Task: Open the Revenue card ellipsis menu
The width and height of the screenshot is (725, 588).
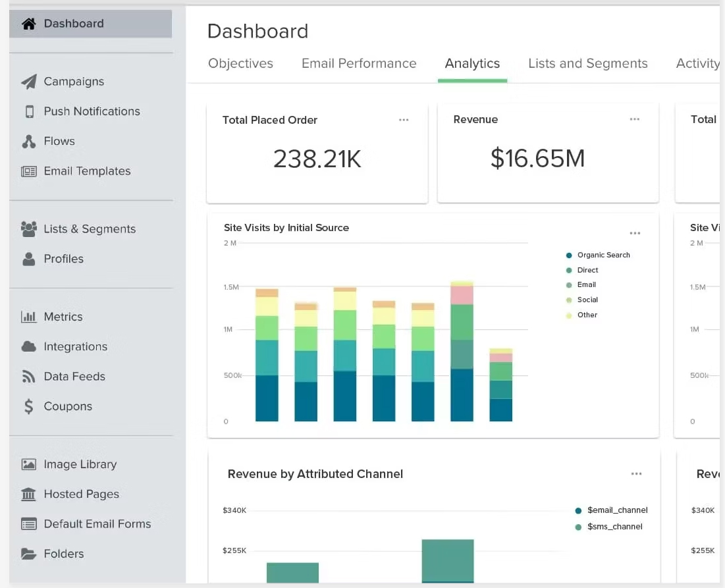Action: pos(634,119)
